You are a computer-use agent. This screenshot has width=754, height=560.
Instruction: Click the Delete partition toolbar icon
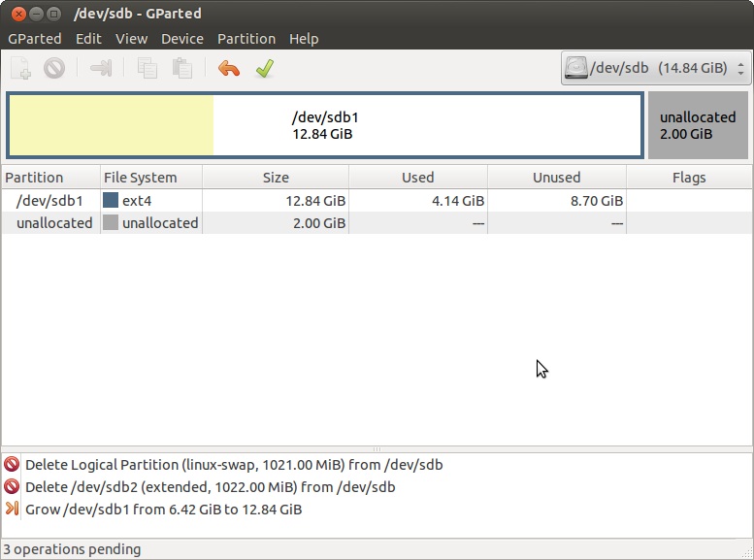54,68
